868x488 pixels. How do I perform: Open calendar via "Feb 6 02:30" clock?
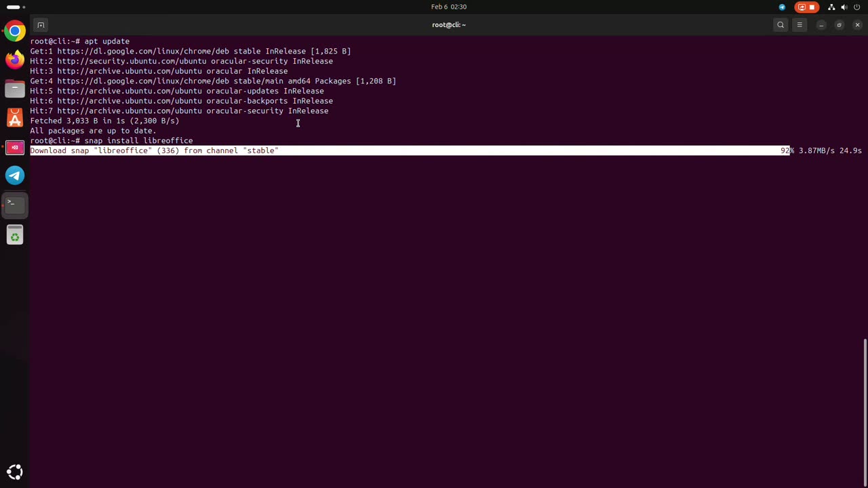click(x=449, y=7)
